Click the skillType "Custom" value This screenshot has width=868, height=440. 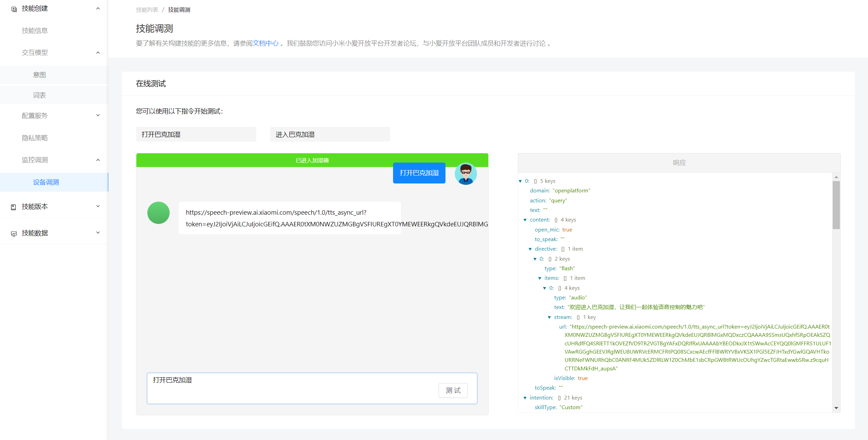point(571,407)
